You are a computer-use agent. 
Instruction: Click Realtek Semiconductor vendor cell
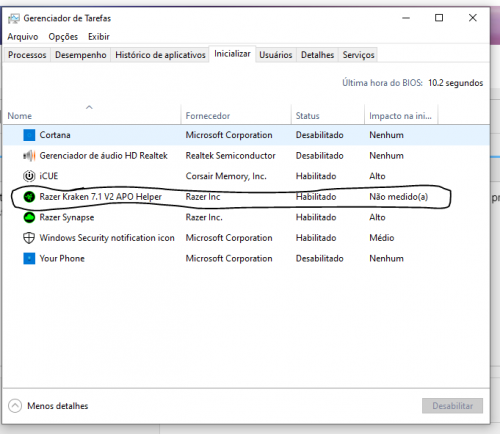click(x=230, y=156)
